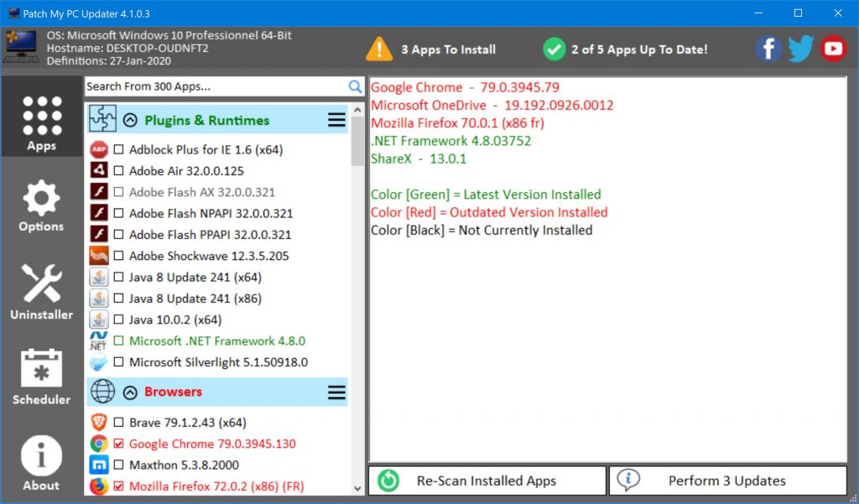Select Google Chrome 79.0.3945.79 log line
Image resolution: width=859 pixels, height=504 pixels.
pos(465,87)
